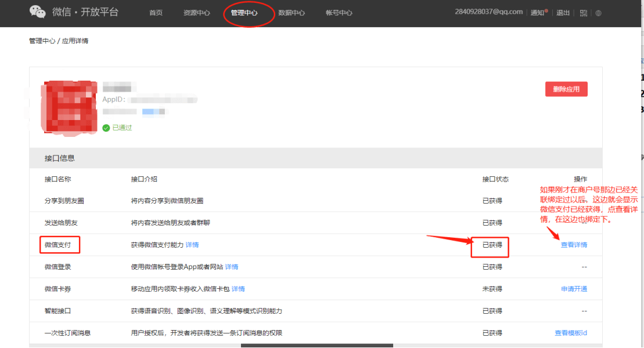This screenshot has width=644, height=348.
Task: Click 已获得 status in 微信登录 row
Action: [492, 267]
